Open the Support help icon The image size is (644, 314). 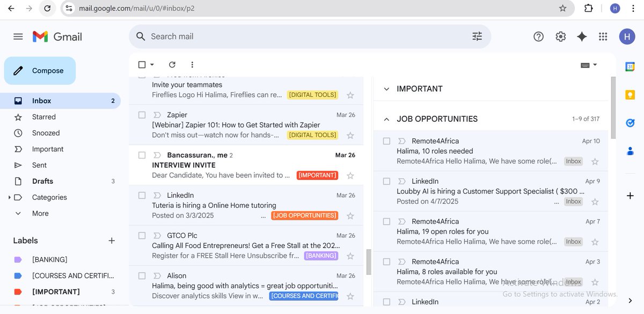pos(538,36)
